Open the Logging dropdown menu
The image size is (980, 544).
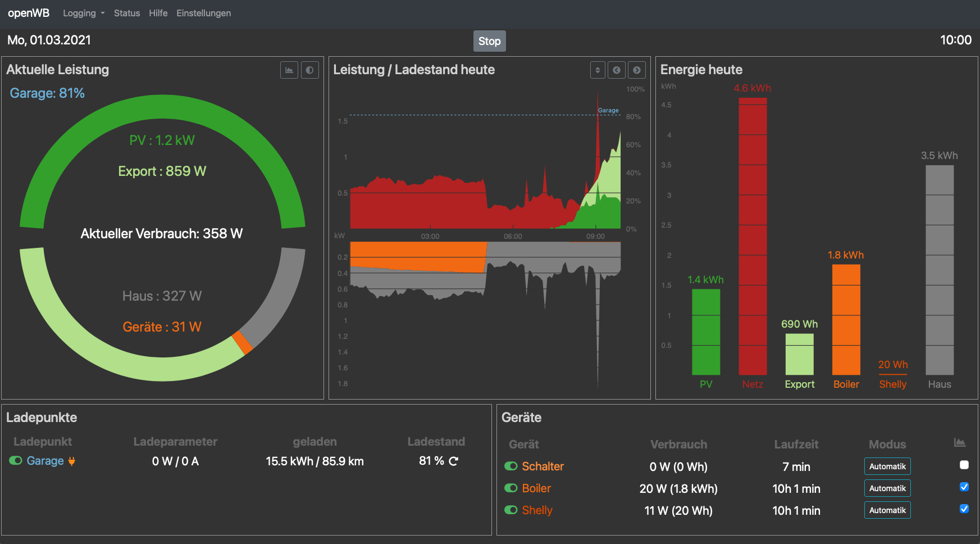(x=84, y=13)
